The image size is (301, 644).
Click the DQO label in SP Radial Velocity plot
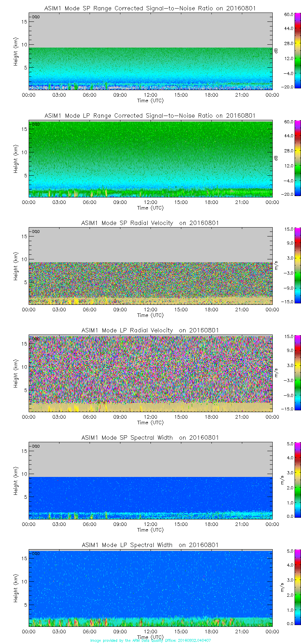tap(36, 231)
